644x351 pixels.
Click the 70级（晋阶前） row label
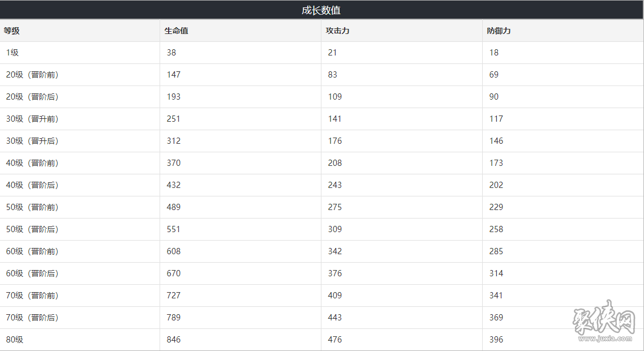(32, 296)
